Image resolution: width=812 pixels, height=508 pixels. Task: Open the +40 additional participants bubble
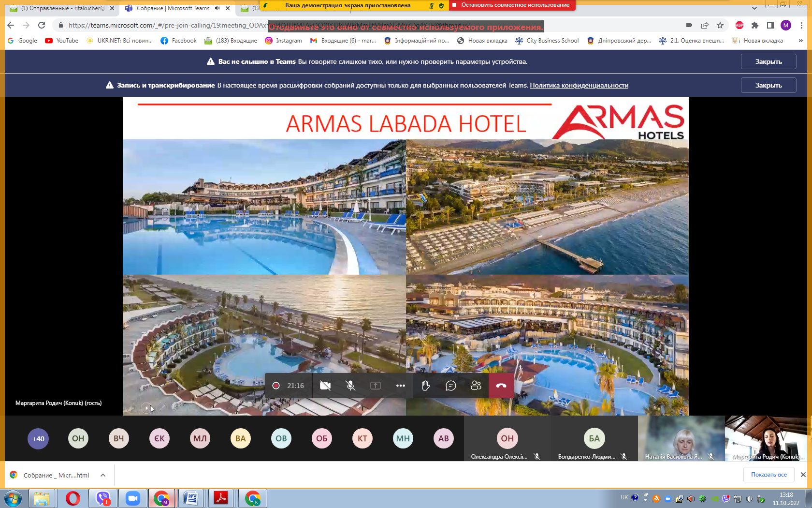[38, 439]
